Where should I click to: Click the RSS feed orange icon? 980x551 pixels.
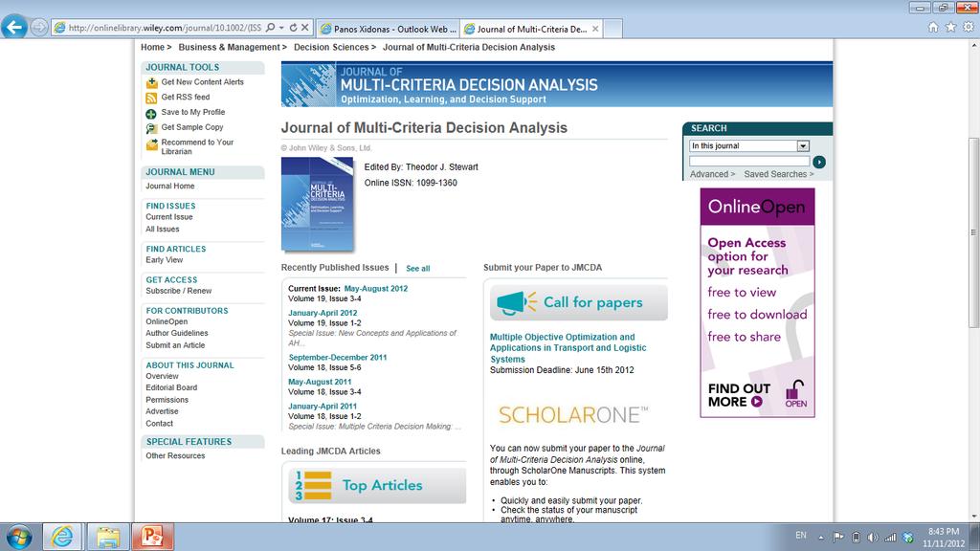(x=151, y=99)
